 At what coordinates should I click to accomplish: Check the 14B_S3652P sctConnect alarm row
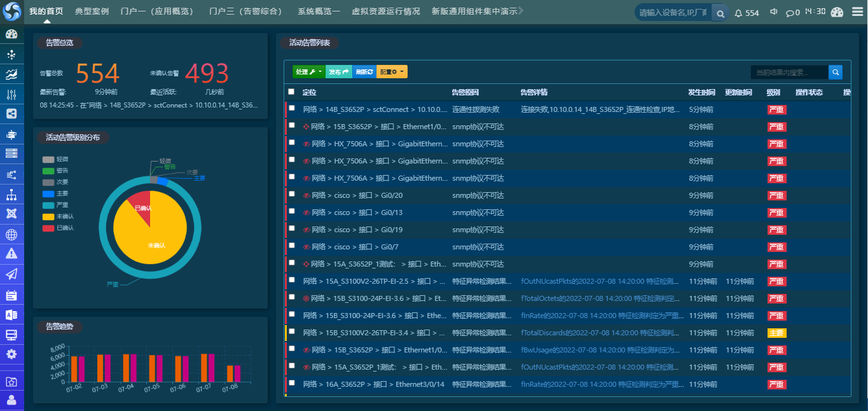tap(292, 109)
